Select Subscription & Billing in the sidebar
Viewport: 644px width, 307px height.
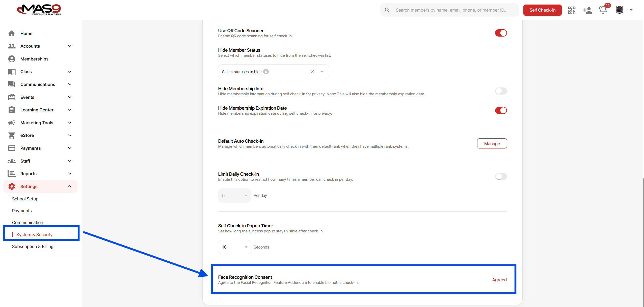[x=33, y=247]
